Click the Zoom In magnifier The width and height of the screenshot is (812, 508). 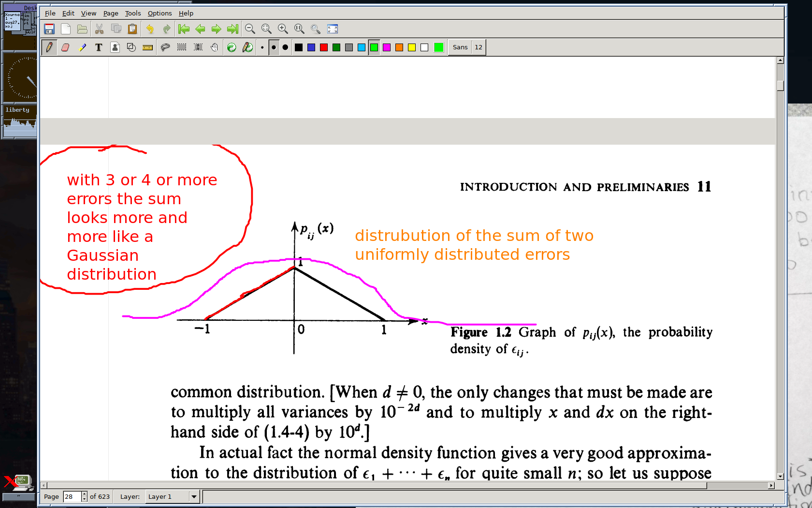[283, 29]
